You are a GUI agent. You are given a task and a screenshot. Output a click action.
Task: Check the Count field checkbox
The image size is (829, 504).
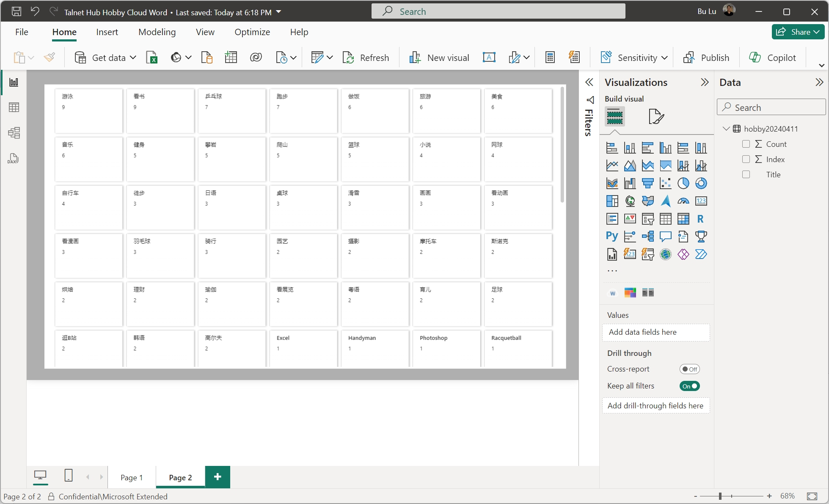(746, 144)
